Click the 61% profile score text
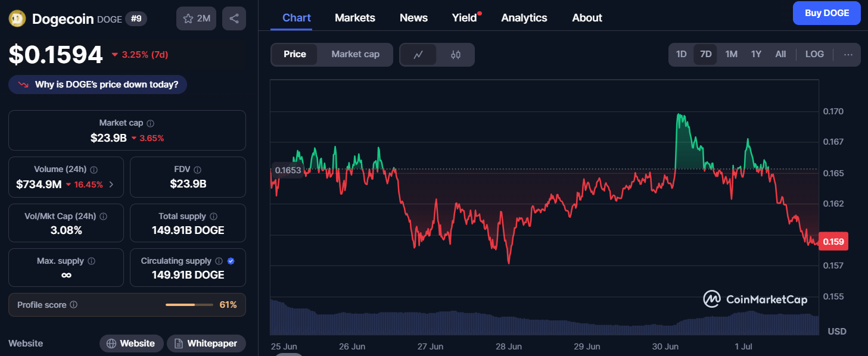This screenshot has width=868, height=356. (228, 305)
